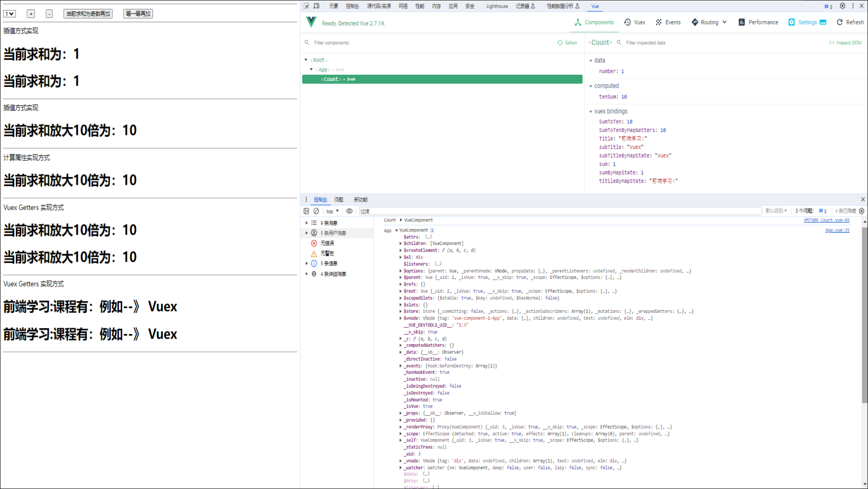The width and height of the screenshot is (868, 489).
Task: Focus the console filter input
Action: [560, 211]
